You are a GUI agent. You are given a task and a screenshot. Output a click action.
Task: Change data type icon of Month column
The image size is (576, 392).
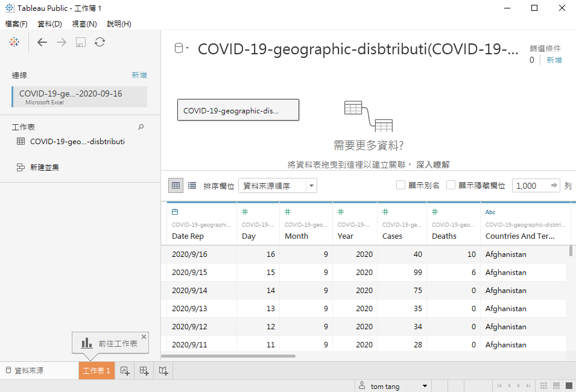288,212
